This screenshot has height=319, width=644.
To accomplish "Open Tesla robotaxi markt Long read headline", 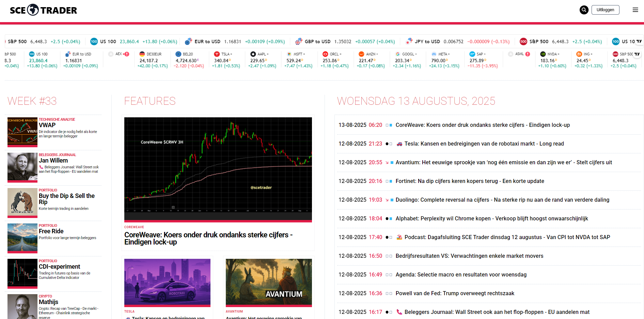I will pyautogui.click(x=484, y=144).
